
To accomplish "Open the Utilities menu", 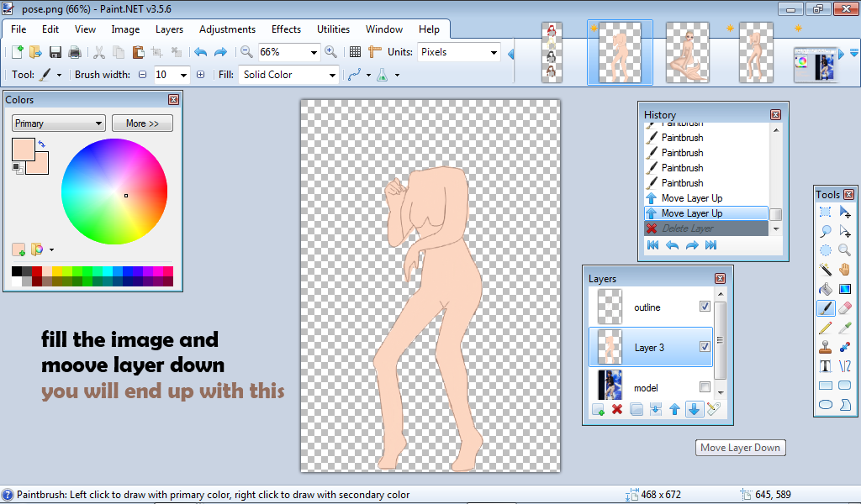I will point(333,29).
